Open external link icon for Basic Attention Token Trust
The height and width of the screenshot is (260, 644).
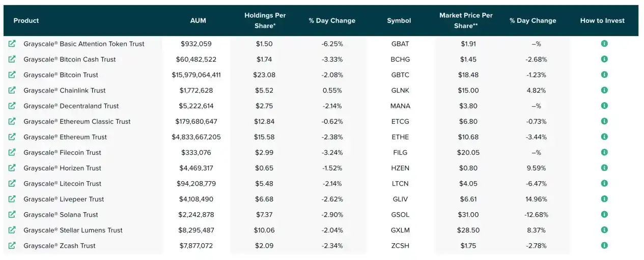point(12,44)
